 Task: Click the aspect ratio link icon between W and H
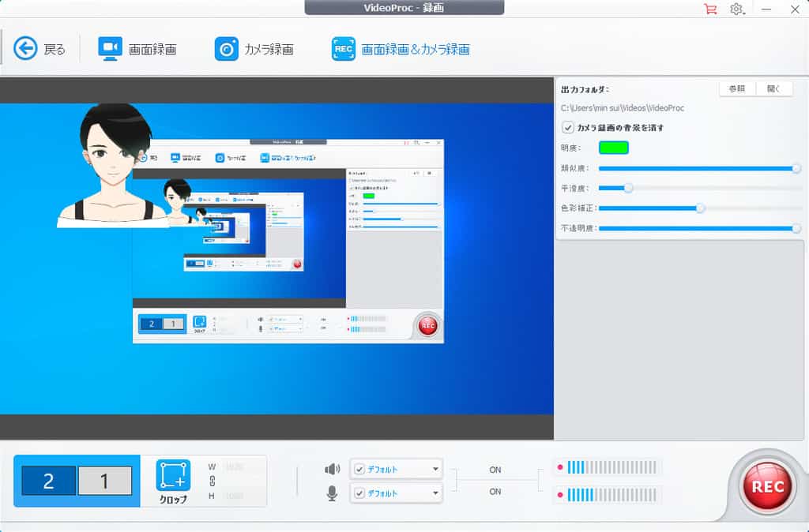click(212, 481)
